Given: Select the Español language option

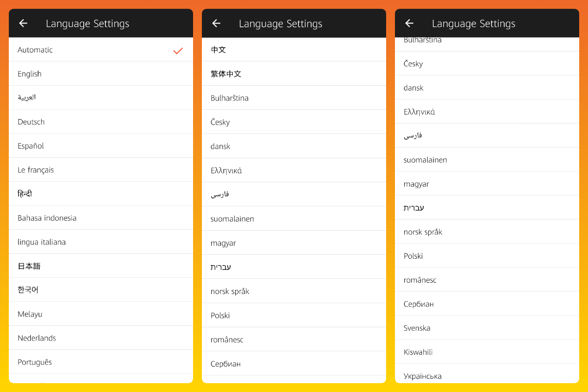Looking at the screenshot, I should (31, 146).
